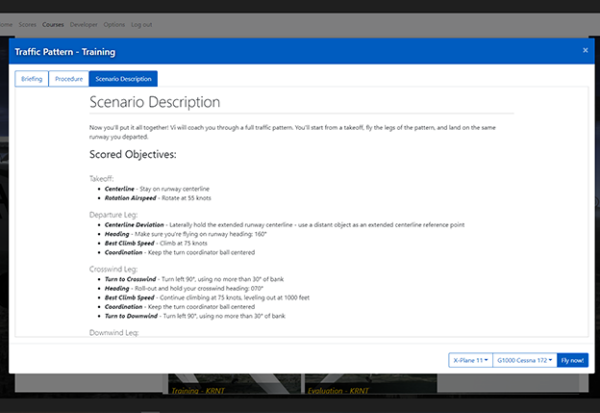Select the Training - KRNT course thumbnail

[x=202, y=391]
